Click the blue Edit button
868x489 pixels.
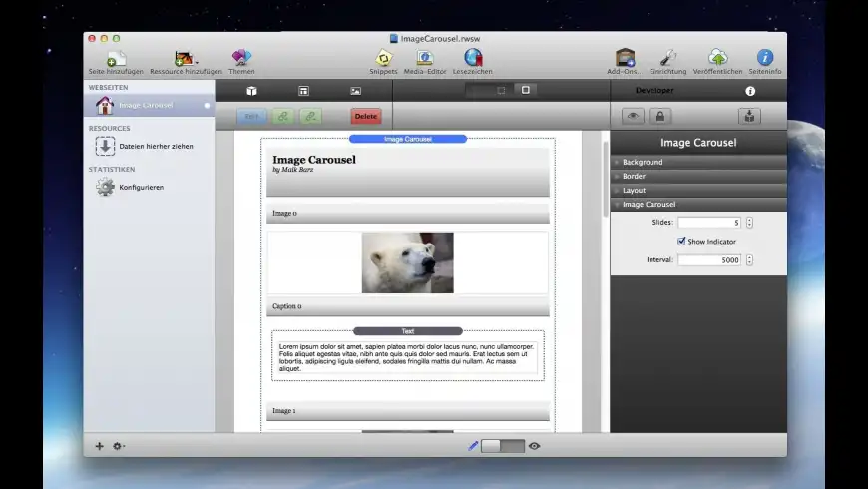tap(251, 117)
